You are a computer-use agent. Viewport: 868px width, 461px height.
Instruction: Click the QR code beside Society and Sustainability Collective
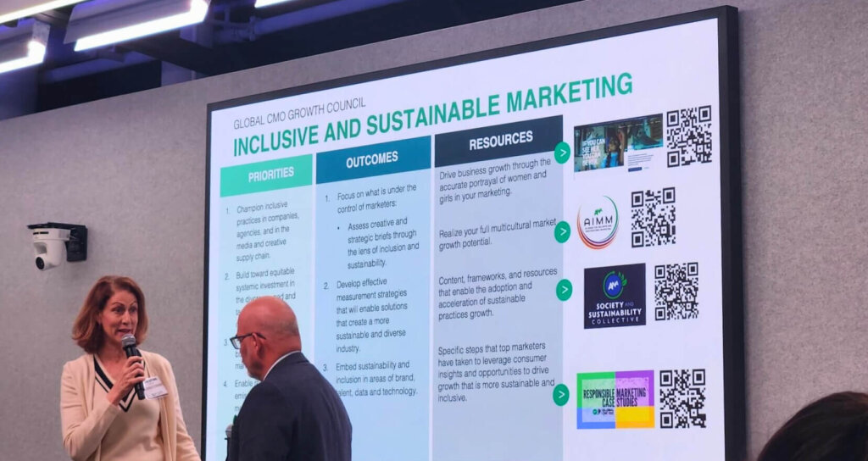[676, 292]
